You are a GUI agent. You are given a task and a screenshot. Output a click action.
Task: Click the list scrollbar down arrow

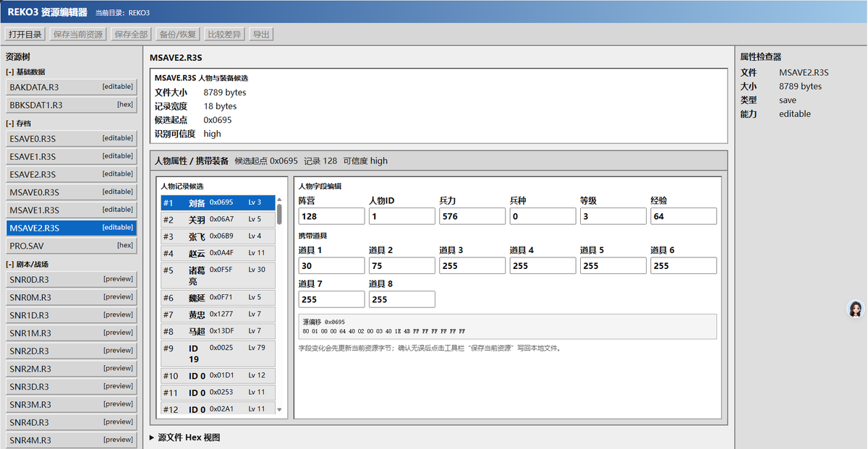pyautogui.click(x=280, y=409)
